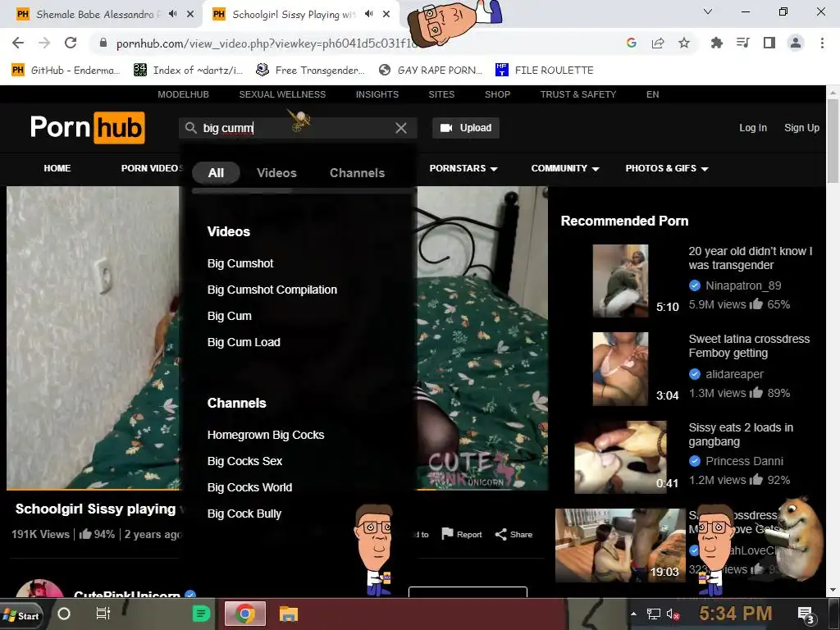Open INSIGHTS in the top bar
This screenshot has width=840, height=630.
coord(377,94)
